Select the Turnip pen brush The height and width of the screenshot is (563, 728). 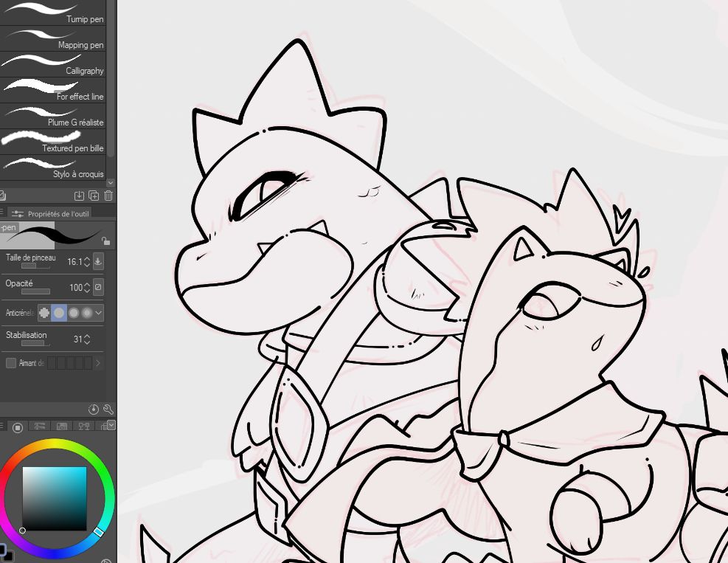click(52, 13)
